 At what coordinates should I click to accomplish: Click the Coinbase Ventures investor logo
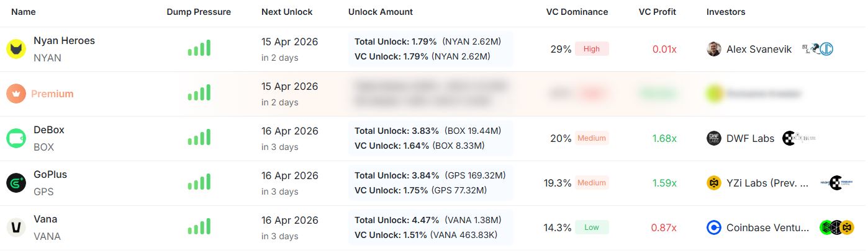pyautogui.click(x=714, y=227)
